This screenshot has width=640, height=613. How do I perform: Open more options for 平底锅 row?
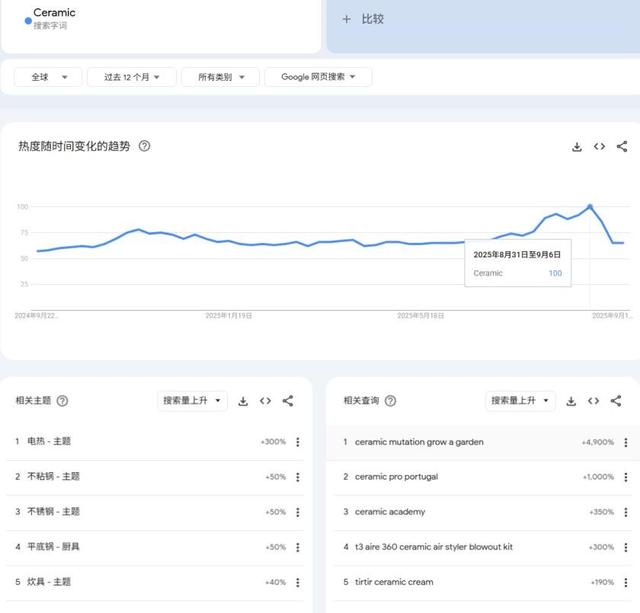click(298, 547)
